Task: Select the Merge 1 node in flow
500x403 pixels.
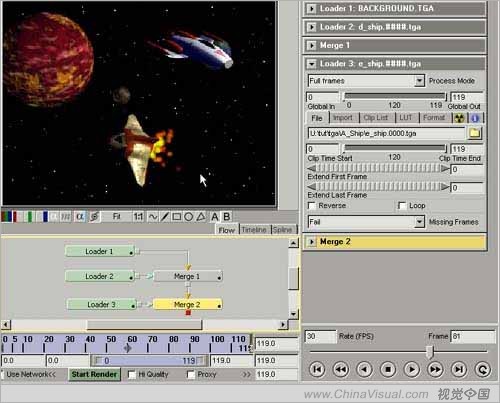Action: coord(188,276)
